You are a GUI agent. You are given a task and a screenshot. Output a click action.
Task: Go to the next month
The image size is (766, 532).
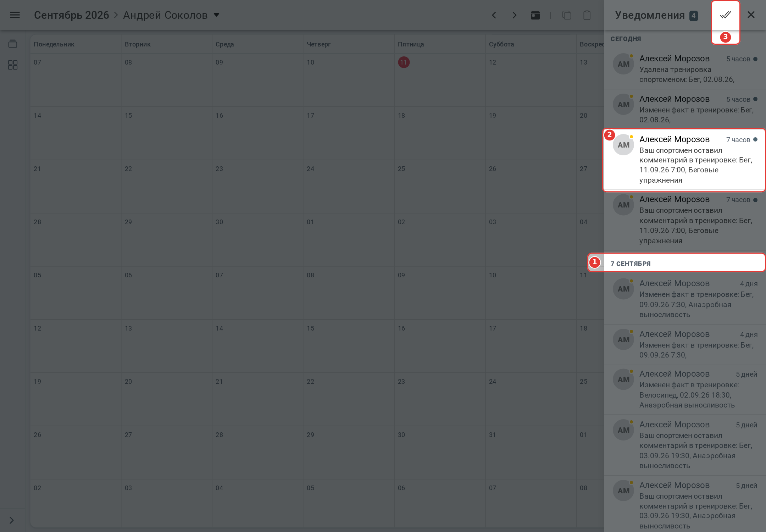pos(515,15)
